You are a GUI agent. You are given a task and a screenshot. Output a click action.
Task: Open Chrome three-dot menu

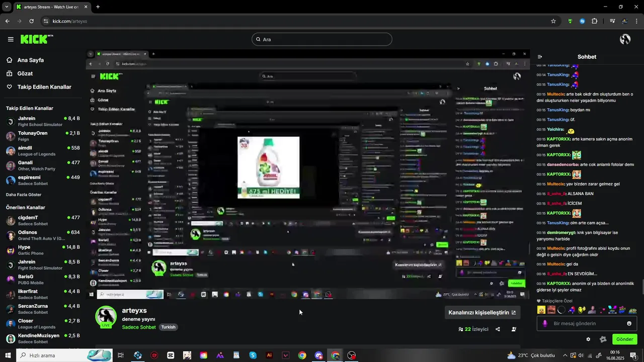637,21
